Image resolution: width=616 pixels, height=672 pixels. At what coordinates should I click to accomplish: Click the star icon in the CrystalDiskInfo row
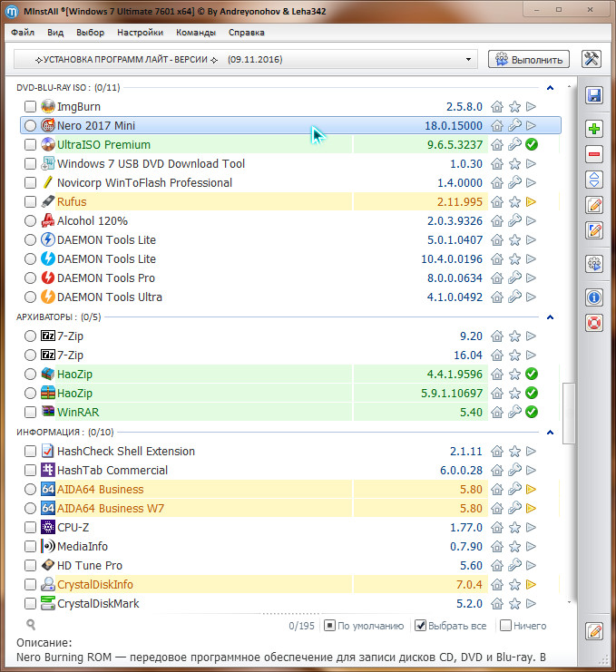[x=514, y=584]
